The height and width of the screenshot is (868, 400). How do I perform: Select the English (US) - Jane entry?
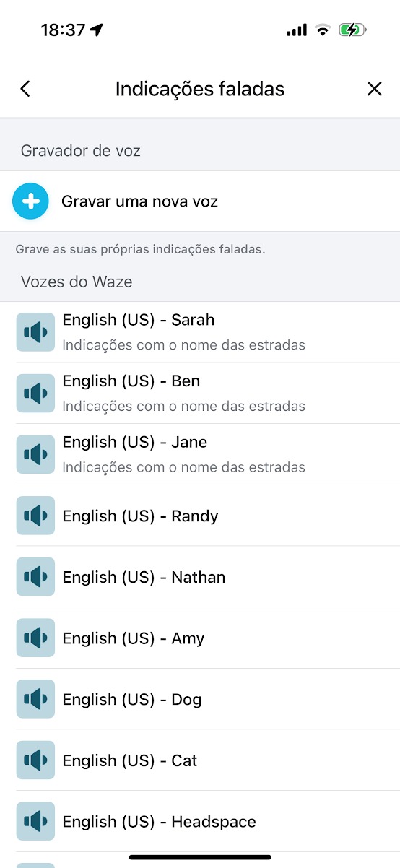pos(200,454)
